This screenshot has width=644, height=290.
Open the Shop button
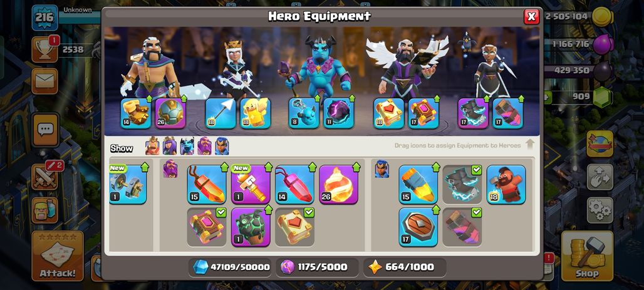tap(587, 256)
